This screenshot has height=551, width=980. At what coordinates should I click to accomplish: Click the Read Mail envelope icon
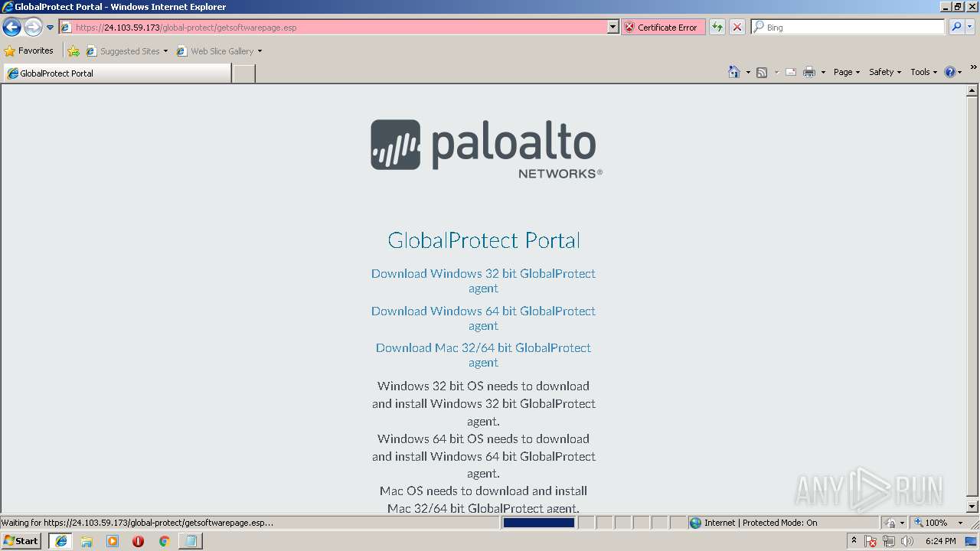click(x=791, y=72)
